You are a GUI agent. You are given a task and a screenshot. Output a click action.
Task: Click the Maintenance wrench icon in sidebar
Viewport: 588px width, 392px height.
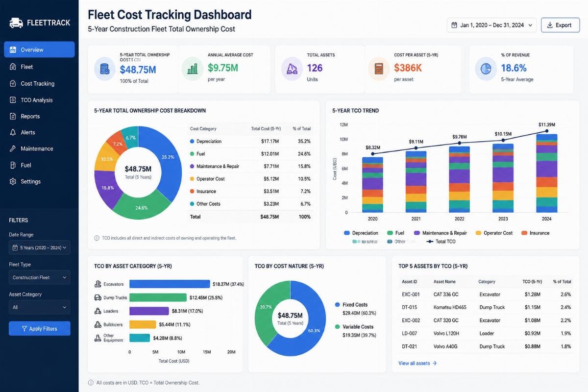click(x=13, y=148)
